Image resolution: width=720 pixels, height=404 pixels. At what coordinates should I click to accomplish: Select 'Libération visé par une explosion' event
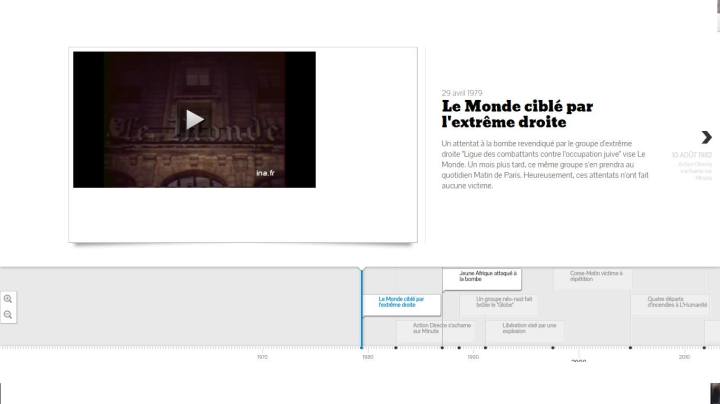524,328
